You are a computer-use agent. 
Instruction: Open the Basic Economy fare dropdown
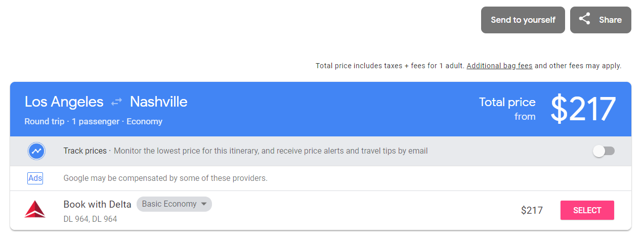174,204
